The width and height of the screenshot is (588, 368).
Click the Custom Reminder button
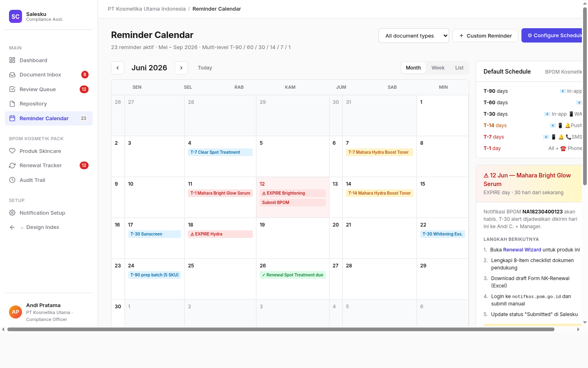coord(485,36)
